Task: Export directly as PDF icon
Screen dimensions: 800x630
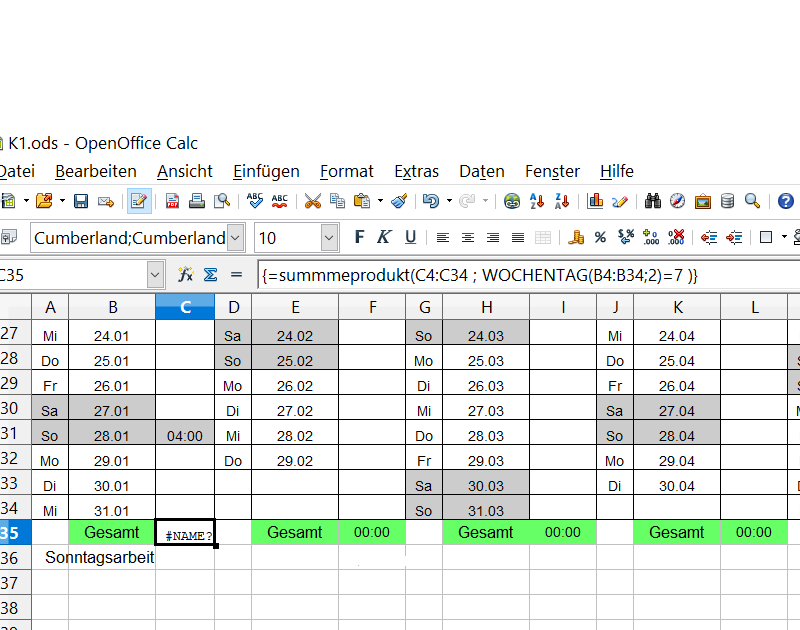Action: click(x=172, y=201)
